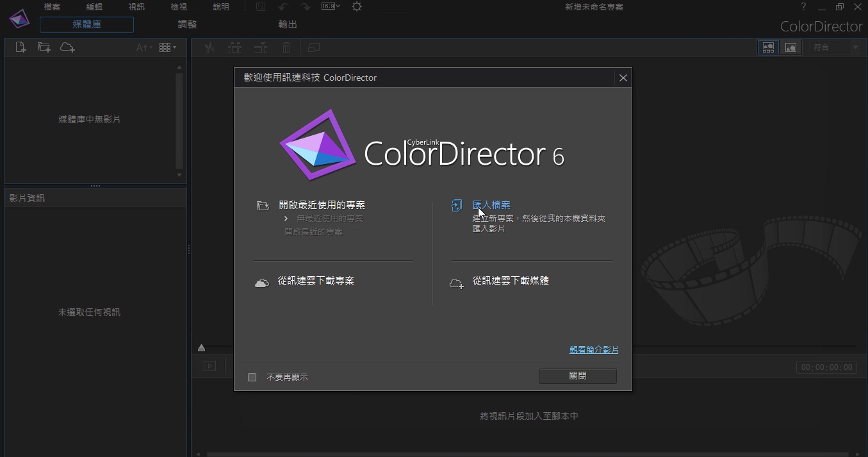Click the undo arrow icon
The height and width of the screenshot is (457, 868).
[x=283, y=7]
